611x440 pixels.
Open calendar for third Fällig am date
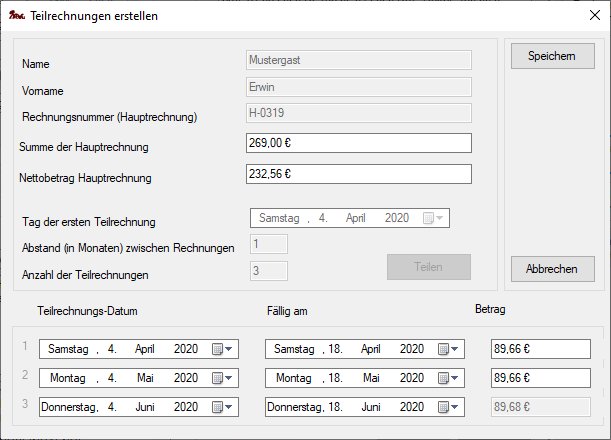tap(448, 407)
